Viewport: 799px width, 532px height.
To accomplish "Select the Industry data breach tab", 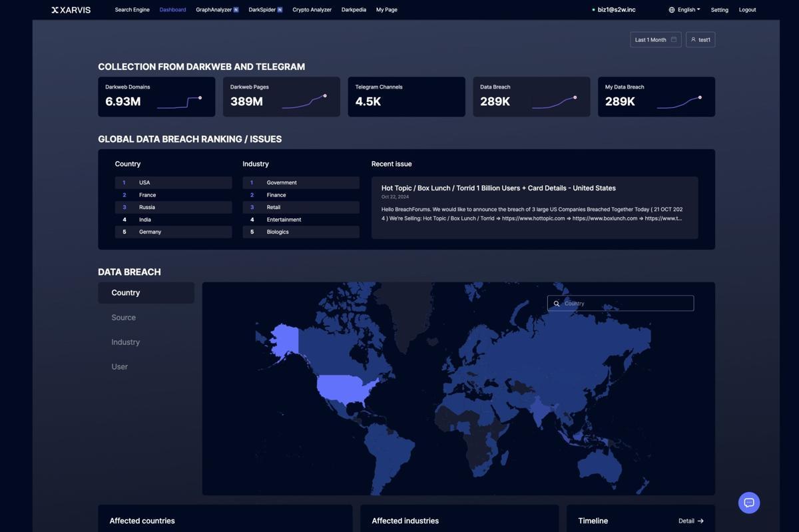I will tap(125, 342).
